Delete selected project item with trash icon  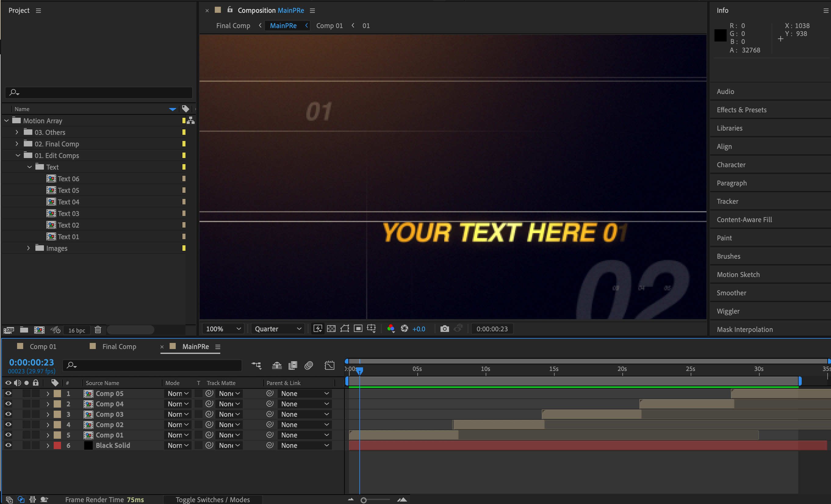pos(98,329)
